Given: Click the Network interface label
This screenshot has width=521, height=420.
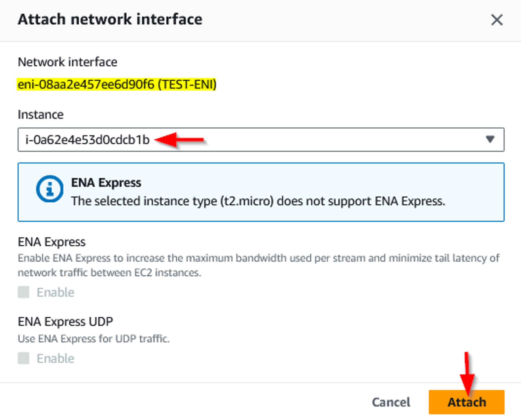Looking at the screenshot, I should tap(67, 62).
